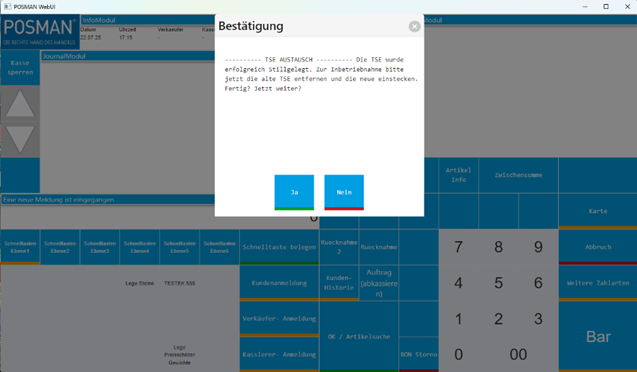
Task: Click the BON Storno button
Action: 418,355
